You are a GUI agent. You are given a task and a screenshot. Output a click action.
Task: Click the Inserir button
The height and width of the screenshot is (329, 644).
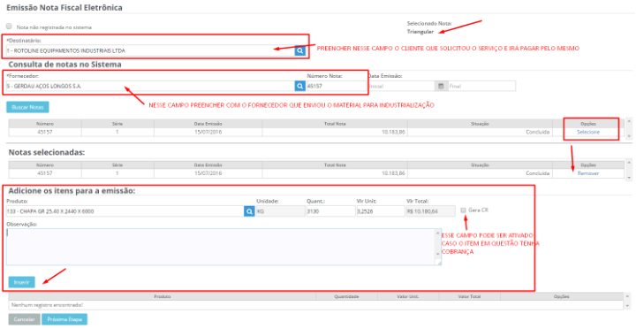point(22,282)
